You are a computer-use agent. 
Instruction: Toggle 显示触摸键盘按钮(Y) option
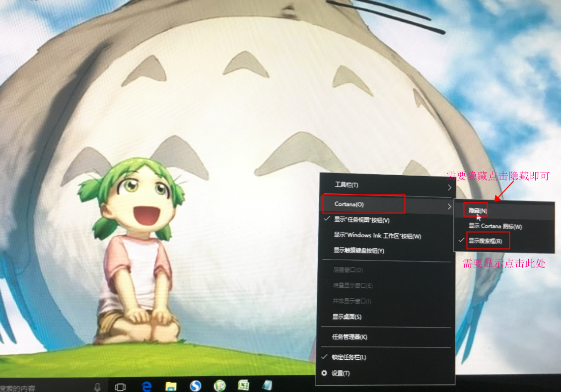(x=387, y=251)
